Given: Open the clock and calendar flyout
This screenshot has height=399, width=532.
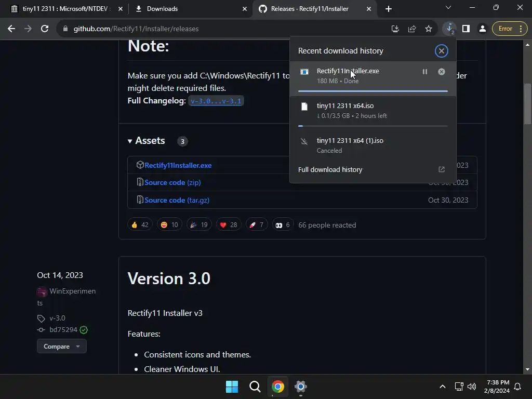Looking at the screenshot, I should (497, 387).
